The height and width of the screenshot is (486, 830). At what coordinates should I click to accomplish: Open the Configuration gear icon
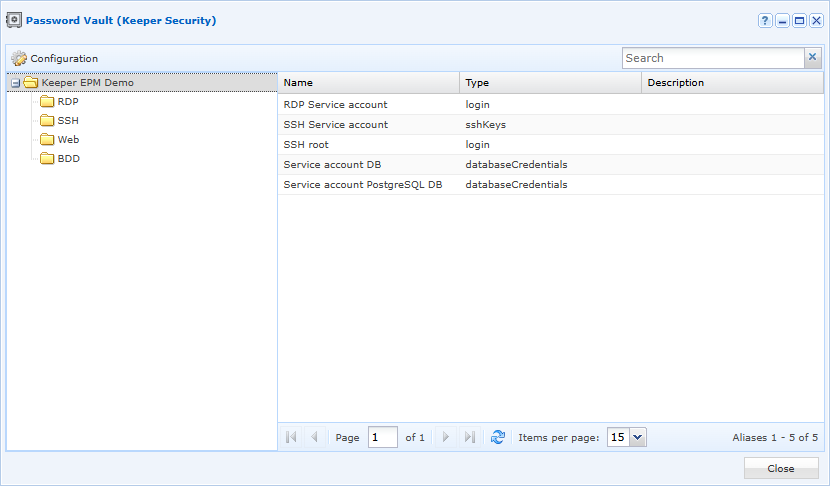pos(19,58)
